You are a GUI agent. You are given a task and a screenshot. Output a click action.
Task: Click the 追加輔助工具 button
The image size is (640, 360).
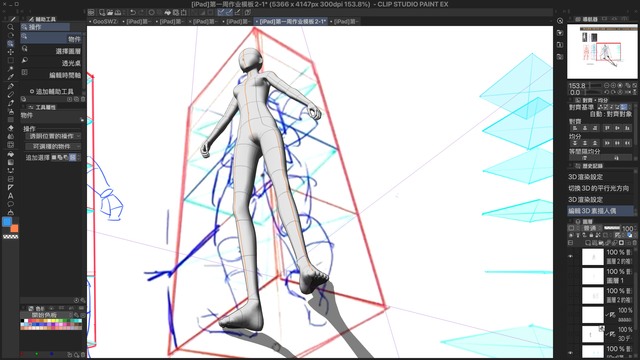(51, 91)
